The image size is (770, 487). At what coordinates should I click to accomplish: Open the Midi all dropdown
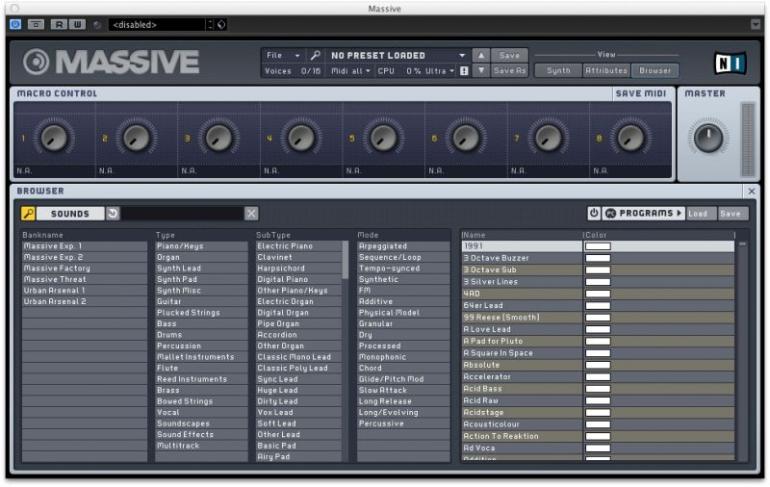coord(350,71)
